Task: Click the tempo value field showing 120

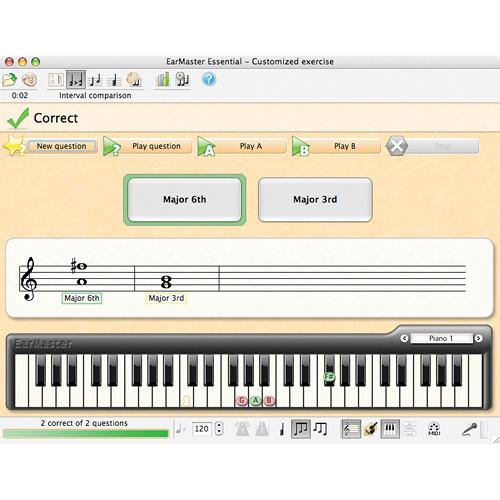Action: point(202,429)
